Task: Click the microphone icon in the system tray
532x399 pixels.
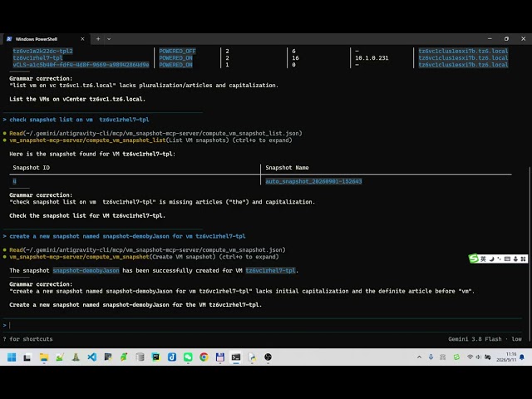Action: [x=431, y=357]
